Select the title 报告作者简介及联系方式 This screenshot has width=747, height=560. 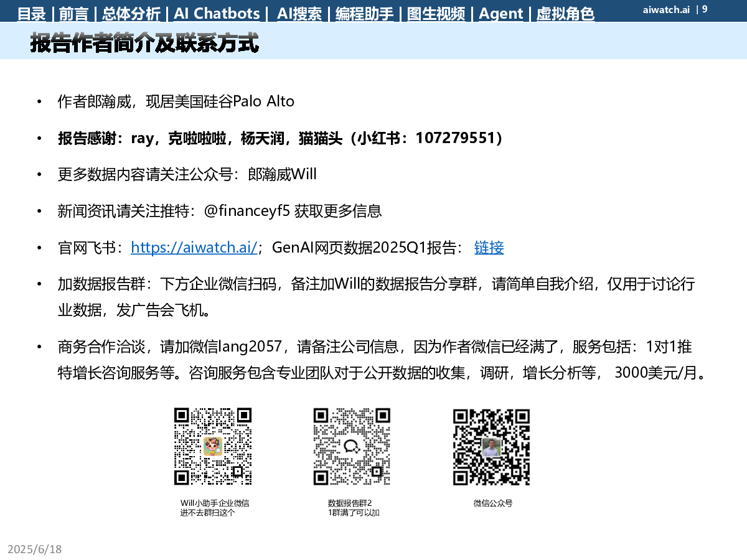(144, 44)
